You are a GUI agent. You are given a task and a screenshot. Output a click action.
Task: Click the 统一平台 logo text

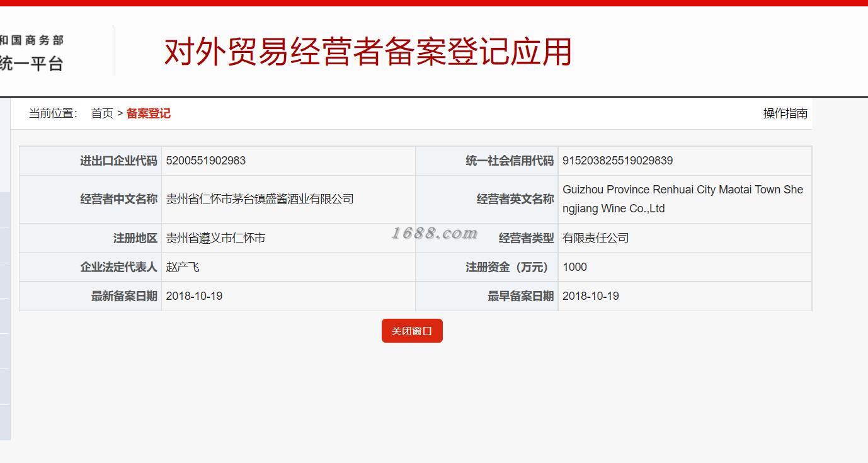(x=31, y=64)
